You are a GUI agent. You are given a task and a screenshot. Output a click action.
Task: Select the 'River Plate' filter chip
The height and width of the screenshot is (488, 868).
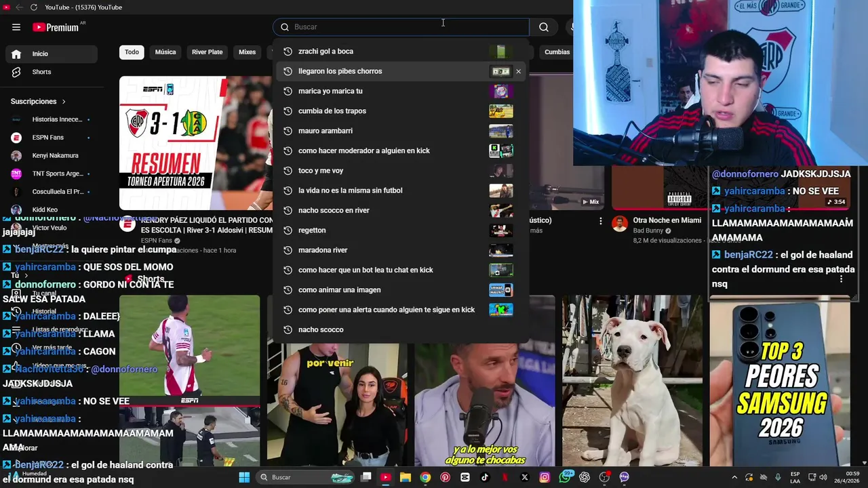[207, 52]
